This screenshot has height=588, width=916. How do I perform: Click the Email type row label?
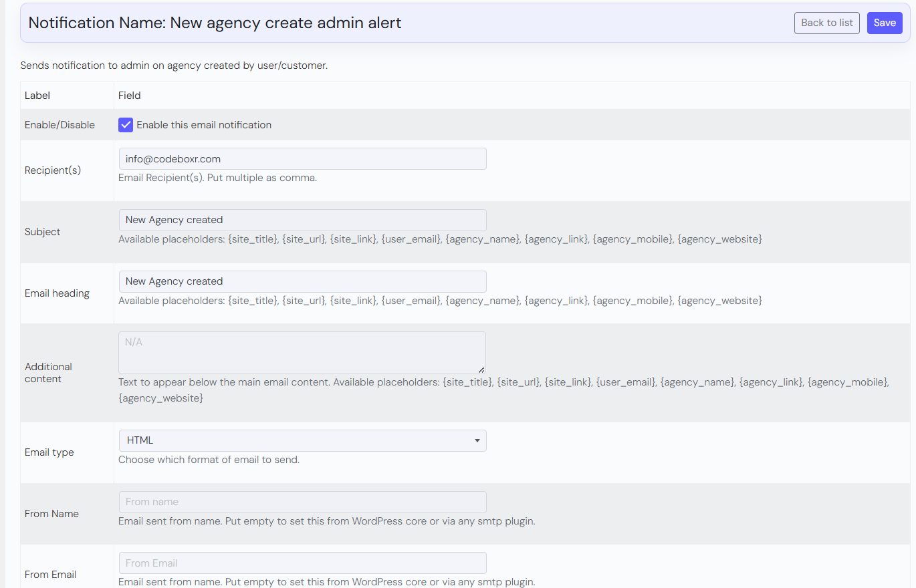pos(49,452)
